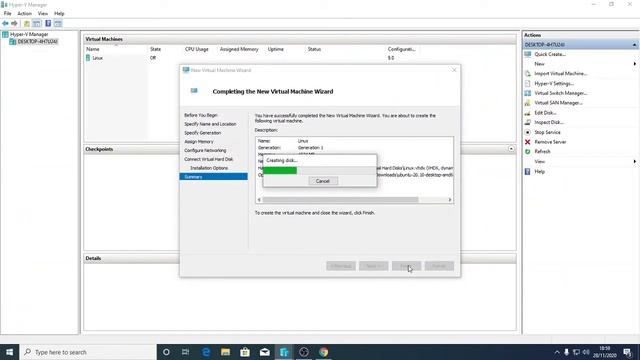Click the red Remove Server icon

tap(527, 142)
